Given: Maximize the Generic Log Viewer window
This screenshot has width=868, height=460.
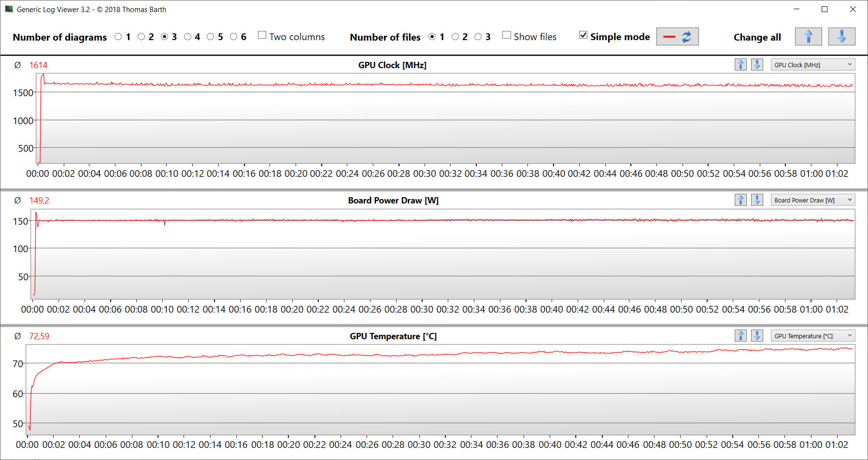Looking at the screenshot, I should 825,9.
